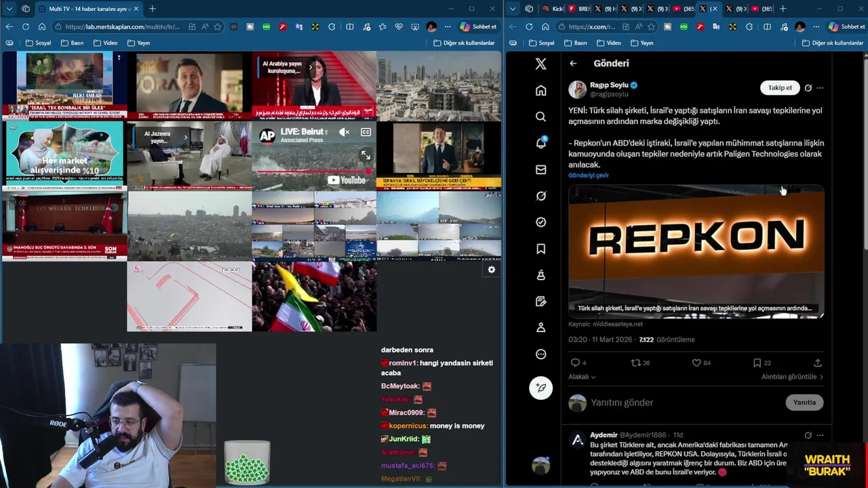Open Alıntıları görüntüle quotes link

click(792, 377)
